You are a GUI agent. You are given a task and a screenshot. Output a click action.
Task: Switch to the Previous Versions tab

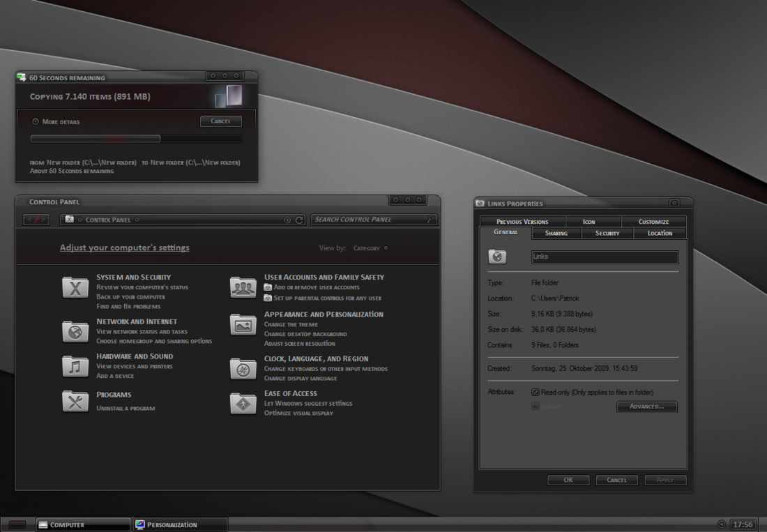click(522, 222)
